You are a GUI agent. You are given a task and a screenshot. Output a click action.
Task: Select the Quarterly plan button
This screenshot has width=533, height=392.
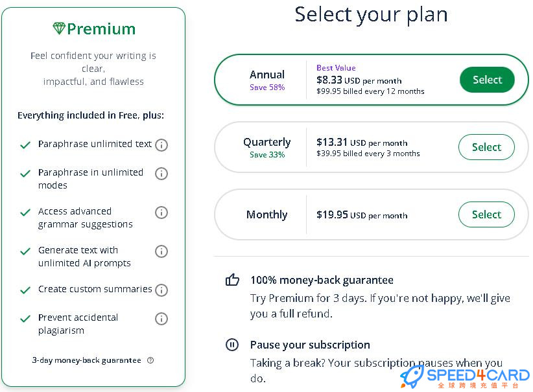(486, 147)
